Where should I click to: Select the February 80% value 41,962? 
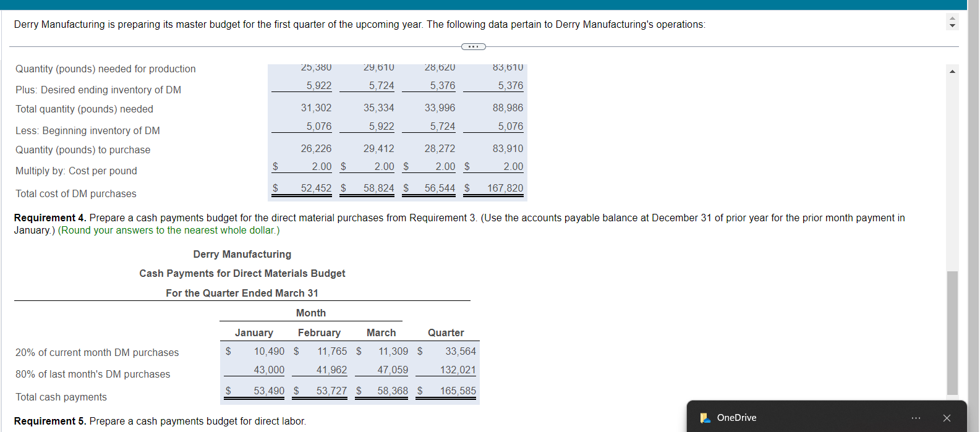[x=332, y=370]
